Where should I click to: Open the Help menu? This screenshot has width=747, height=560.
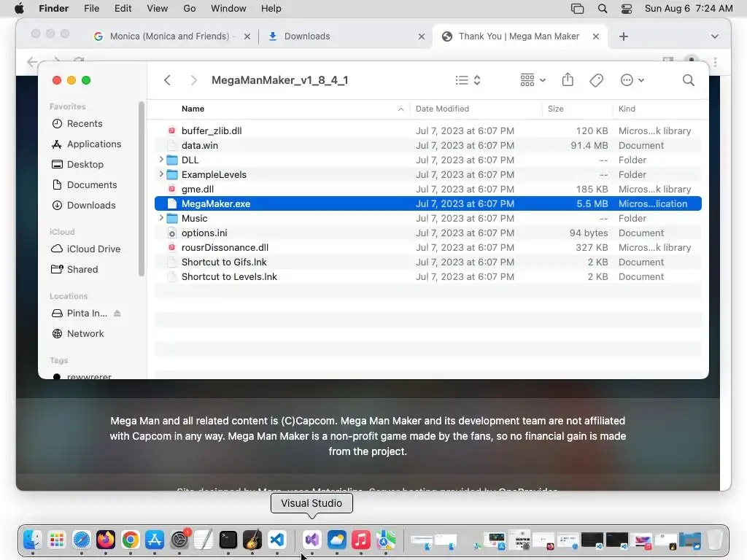pos(271,9)
